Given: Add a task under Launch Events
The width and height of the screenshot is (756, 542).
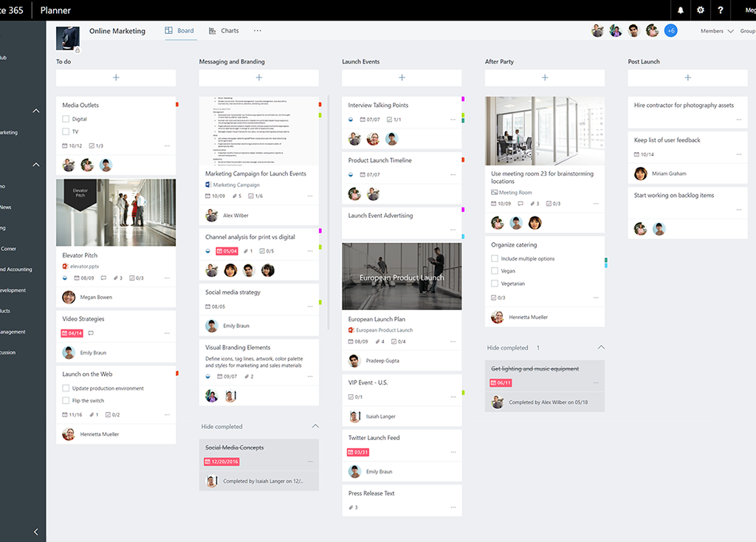Looking at the screenshot, I should click(x=402, y=78).
